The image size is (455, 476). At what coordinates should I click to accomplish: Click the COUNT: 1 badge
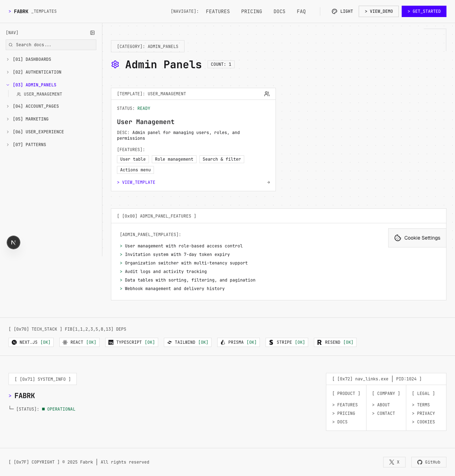tap(221, 64)
